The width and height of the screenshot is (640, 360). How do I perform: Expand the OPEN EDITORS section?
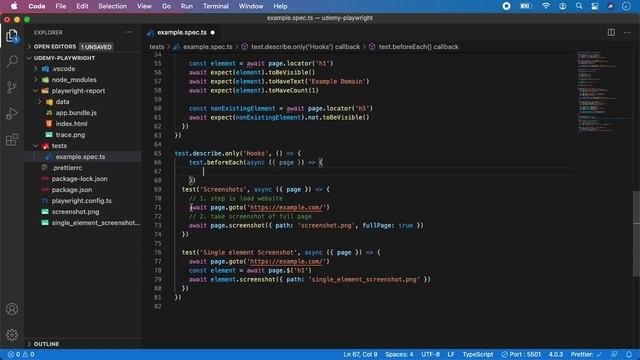29,47
